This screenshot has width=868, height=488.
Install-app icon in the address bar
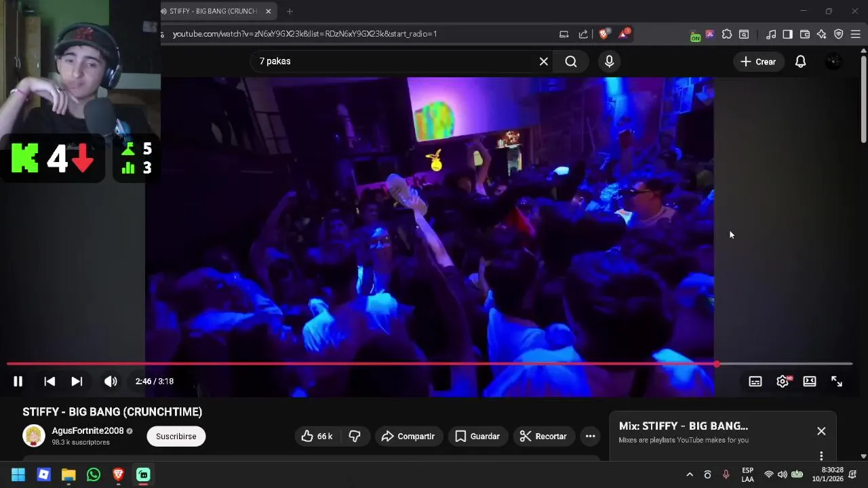[564, 34]
